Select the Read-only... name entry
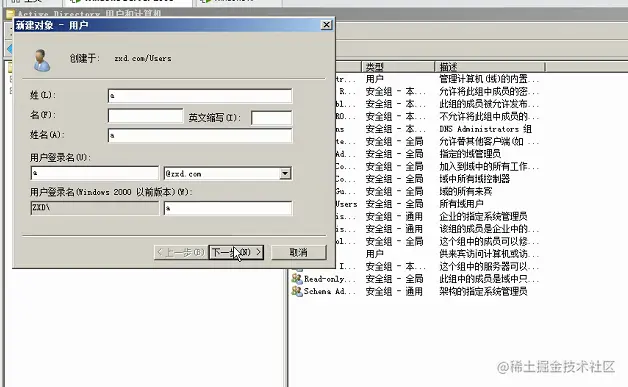The height and width of the screenshot is (387, 628). (330, 279)
